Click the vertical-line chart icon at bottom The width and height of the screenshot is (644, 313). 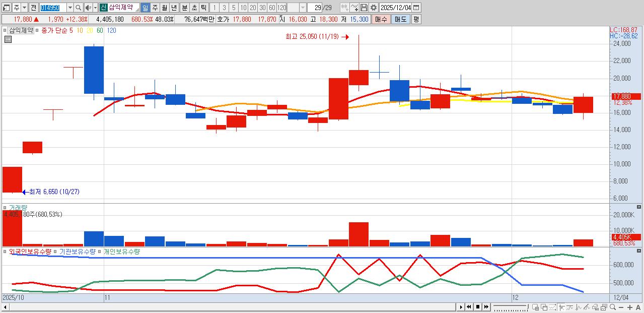pyautogui.click(x=578, y=307)
